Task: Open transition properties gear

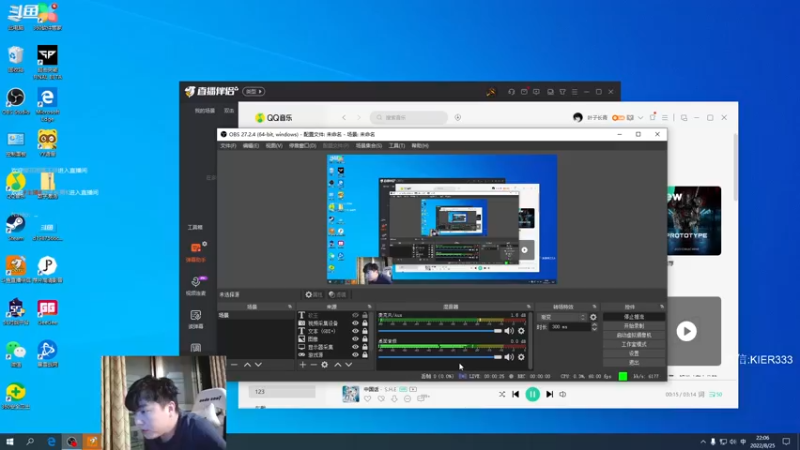Action: pos(593,317)
